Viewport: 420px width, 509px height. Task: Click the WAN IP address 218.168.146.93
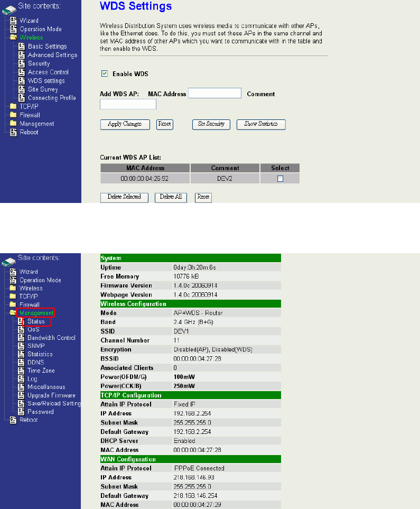tap(194, 477)
